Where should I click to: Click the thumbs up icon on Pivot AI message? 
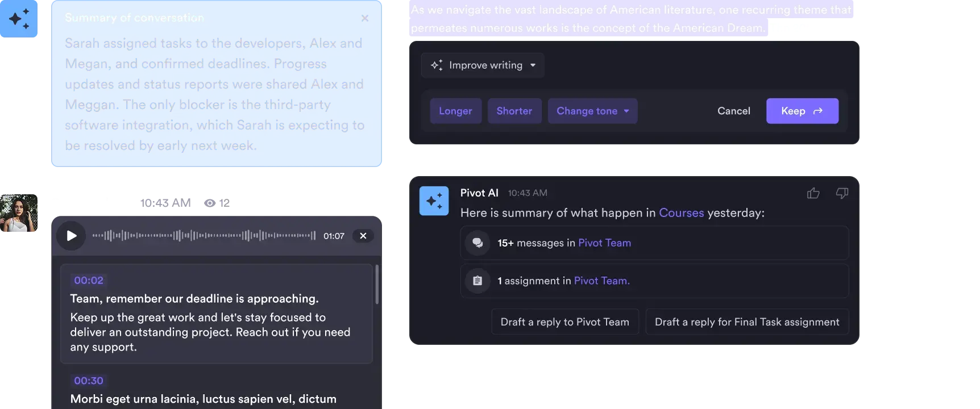tap(813, 193)
